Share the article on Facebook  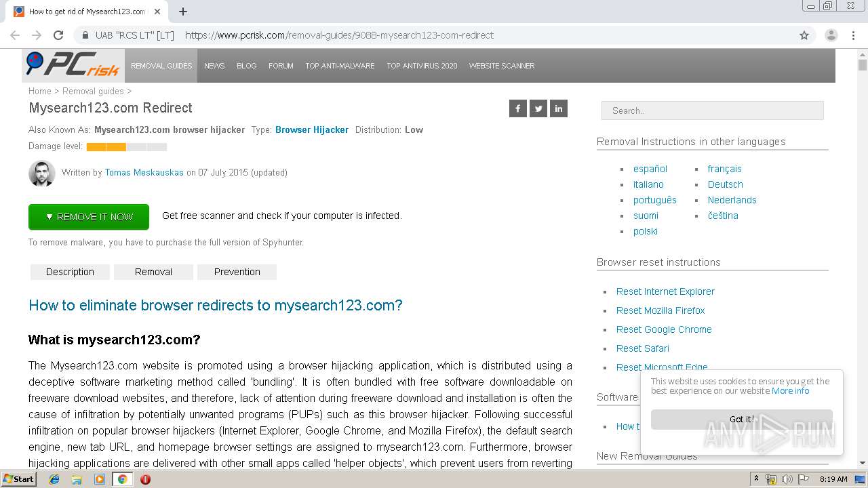[518, 108]
